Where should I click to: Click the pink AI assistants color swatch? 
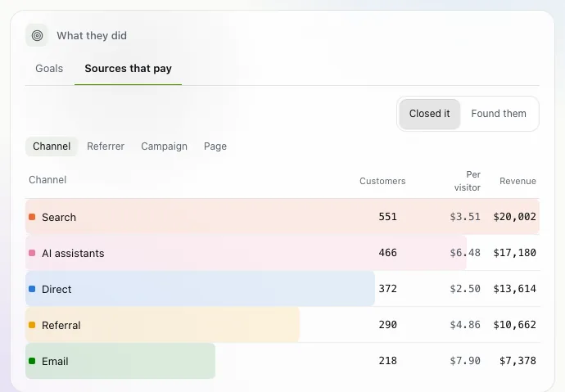(32, 253)
